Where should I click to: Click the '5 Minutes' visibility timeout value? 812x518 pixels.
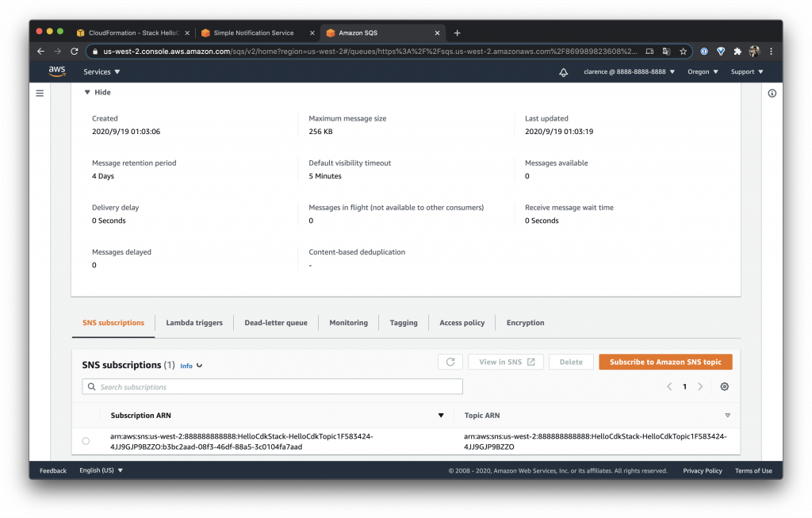[325, 176]
